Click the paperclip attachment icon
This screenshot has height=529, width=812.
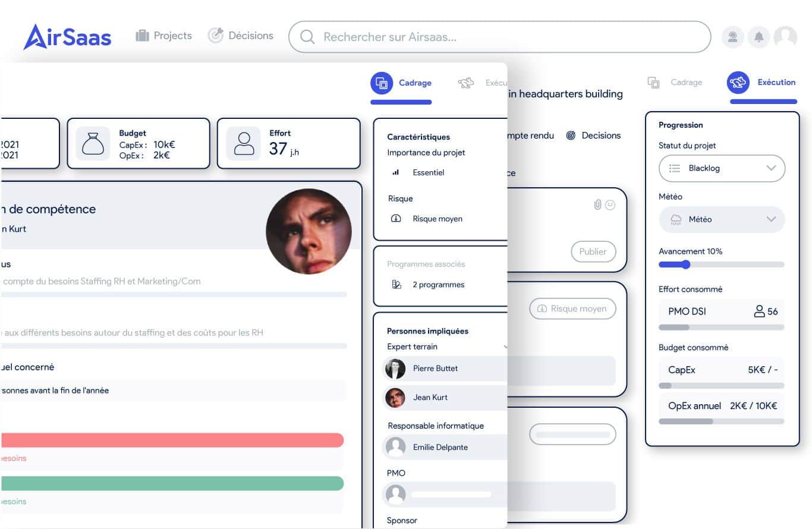[598, 204]
